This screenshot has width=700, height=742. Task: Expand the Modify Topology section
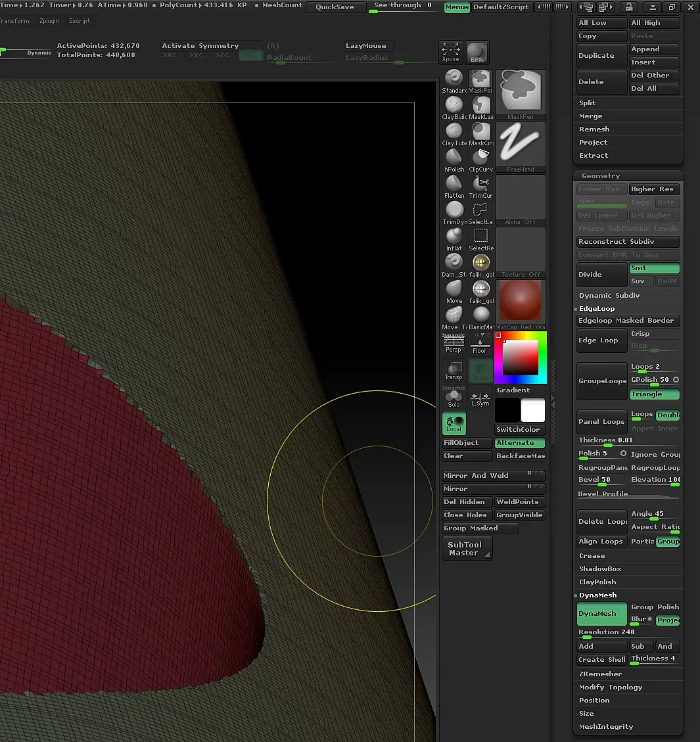point(611,687)
